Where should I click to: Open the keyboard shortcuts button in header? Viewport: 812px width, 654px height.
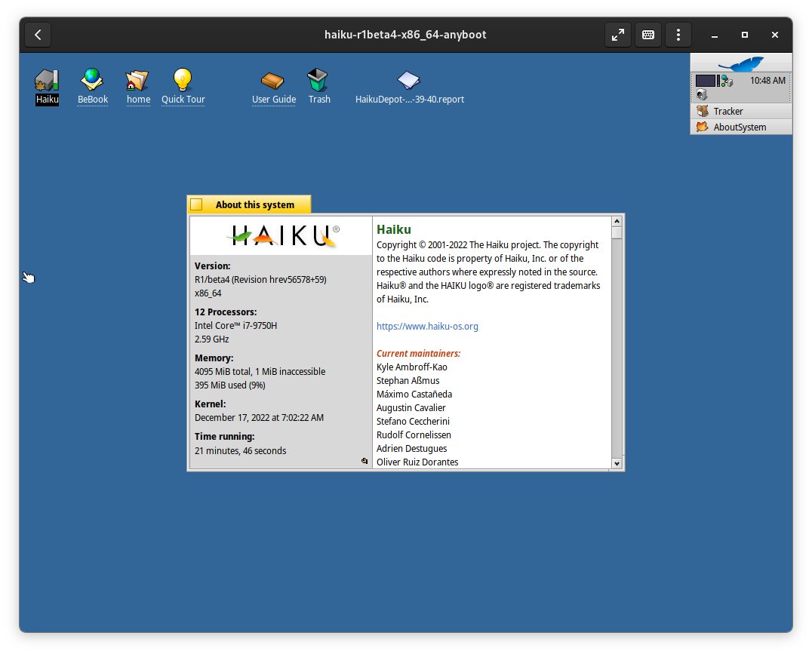click(x=647, y=35)
